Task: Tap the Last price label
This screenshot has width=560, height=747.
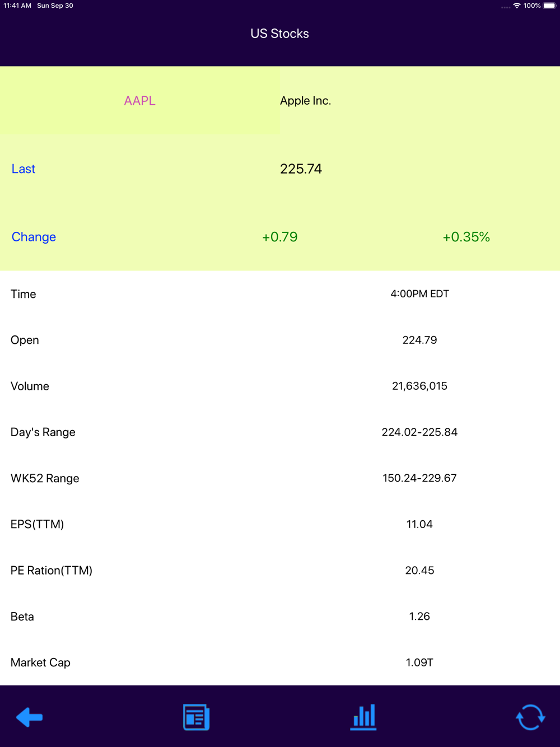Action: pos(24,169)
